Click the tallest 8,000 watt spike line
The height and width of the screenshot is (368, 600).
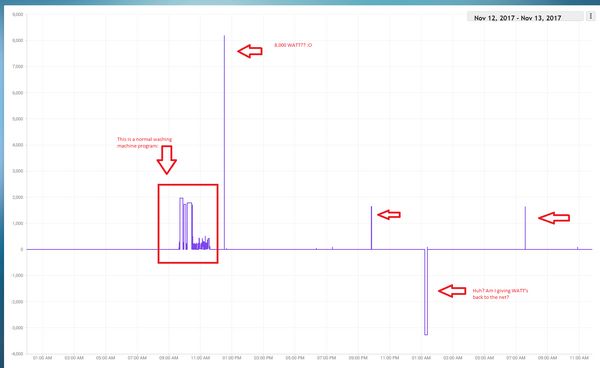tap(224, 142)
